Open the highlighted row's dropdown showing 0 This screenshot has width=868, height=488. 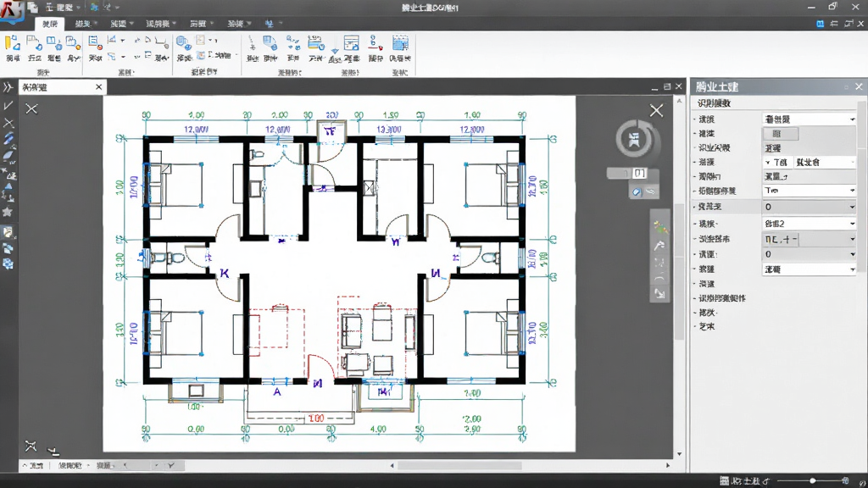[x=810, y=207]
